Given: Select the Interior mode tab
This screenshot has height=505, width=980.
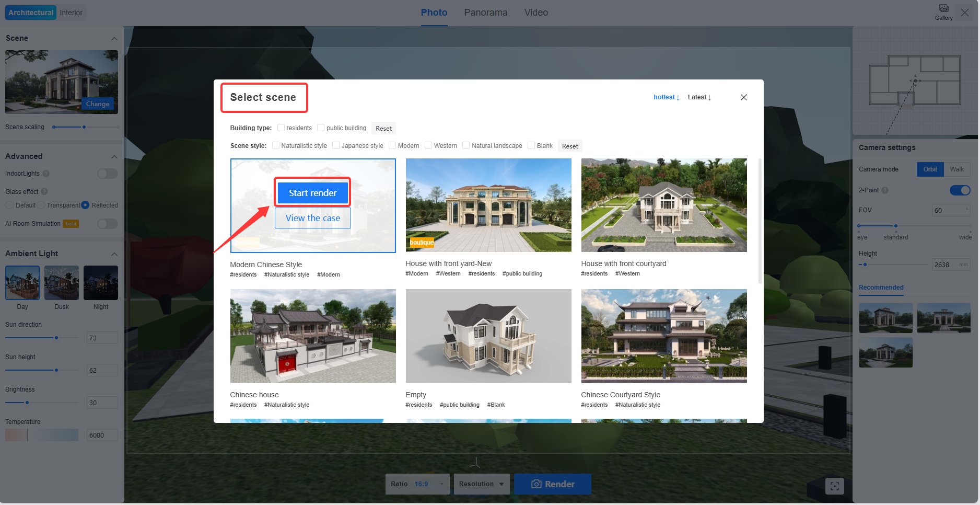Looking at the screenshot, I should tap(71, 13).
